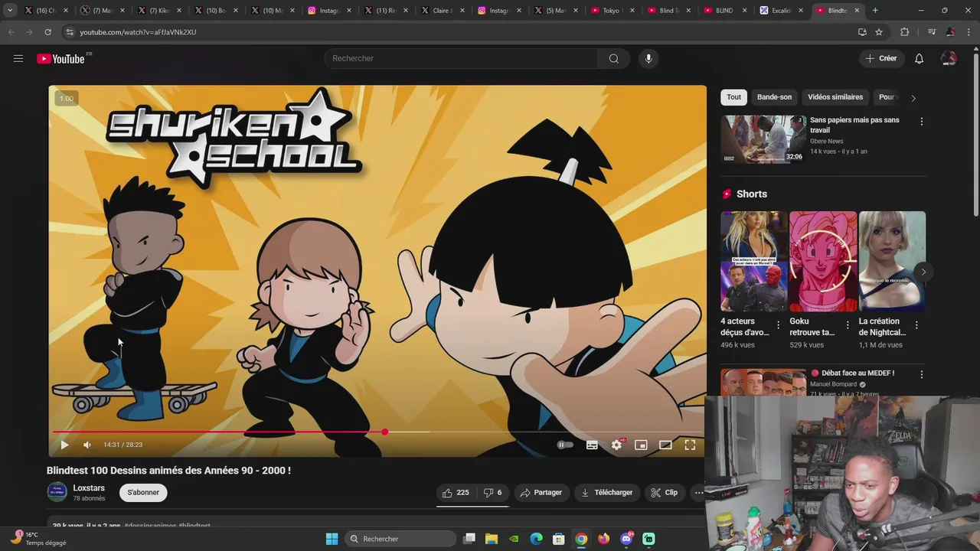Open the 4 acteurs déçus Short
This screenshot has width=980, height=551.
click(x=754, y=262)
